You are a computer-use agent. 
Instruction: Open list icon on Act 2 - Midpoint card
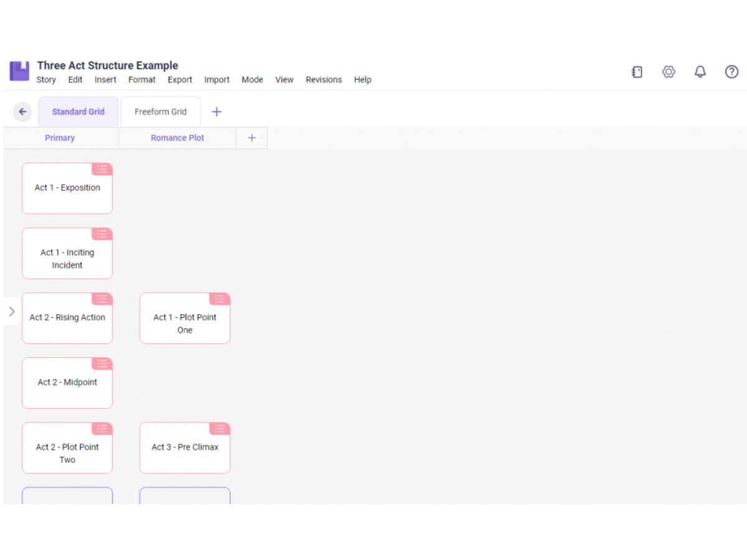(102, 363)
